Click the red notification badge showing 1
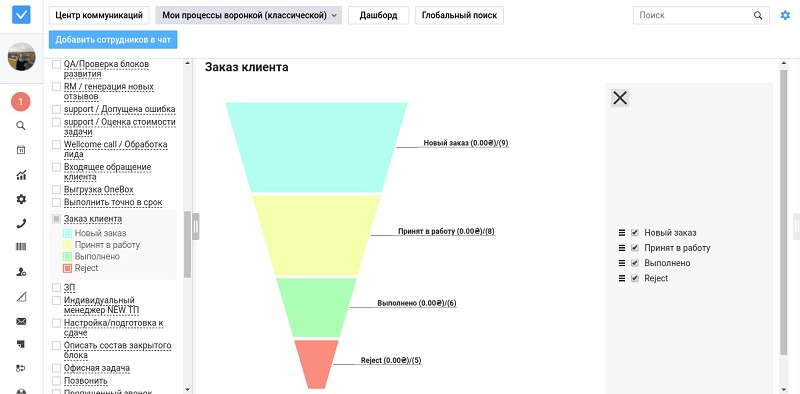 pyautogui.click(x=20, y=102)
